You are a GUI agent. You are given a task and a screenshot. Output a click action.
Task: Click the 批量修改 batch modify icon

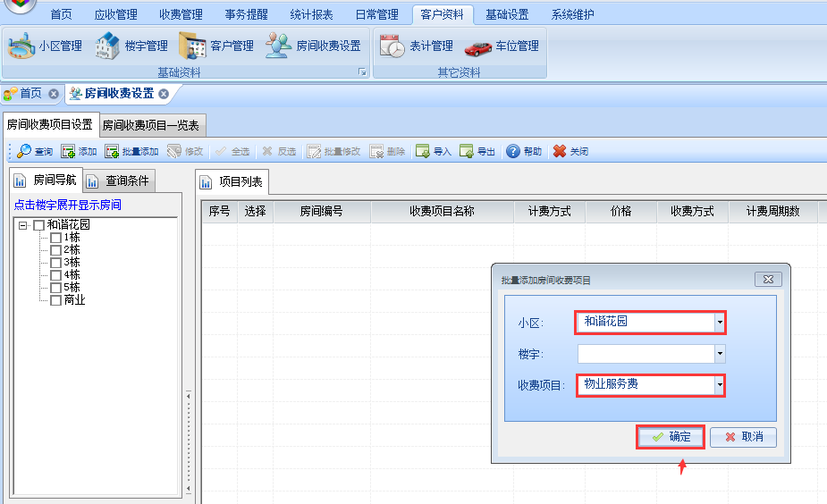(x=315, y=152)
